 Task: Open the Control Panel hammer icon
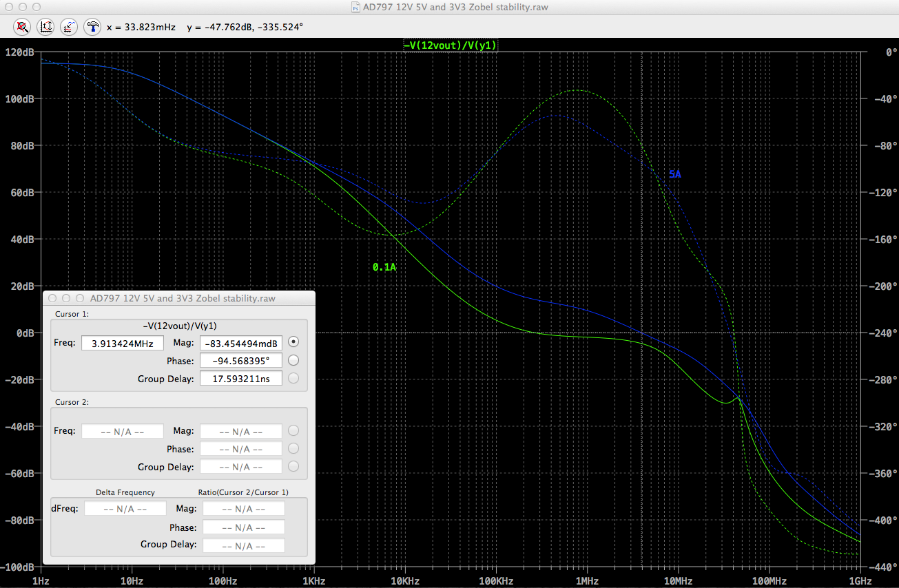92,27
